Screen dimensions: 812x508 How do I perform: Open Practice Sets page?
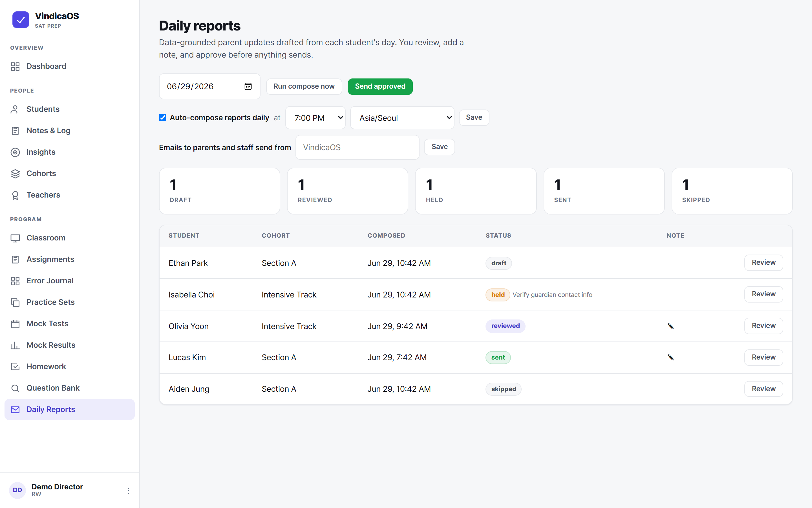(x=69, y=302)
